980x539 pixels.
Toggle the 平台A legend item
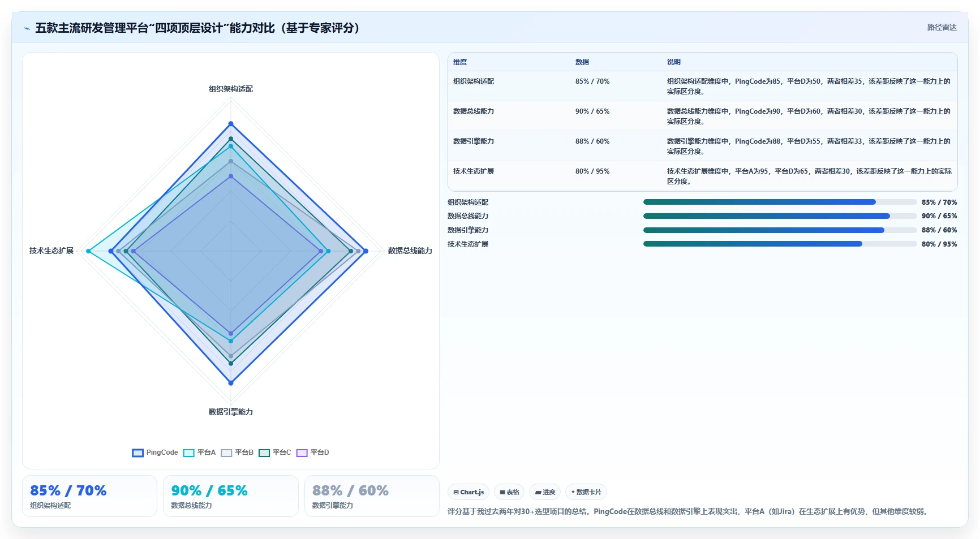coord(200,452)
